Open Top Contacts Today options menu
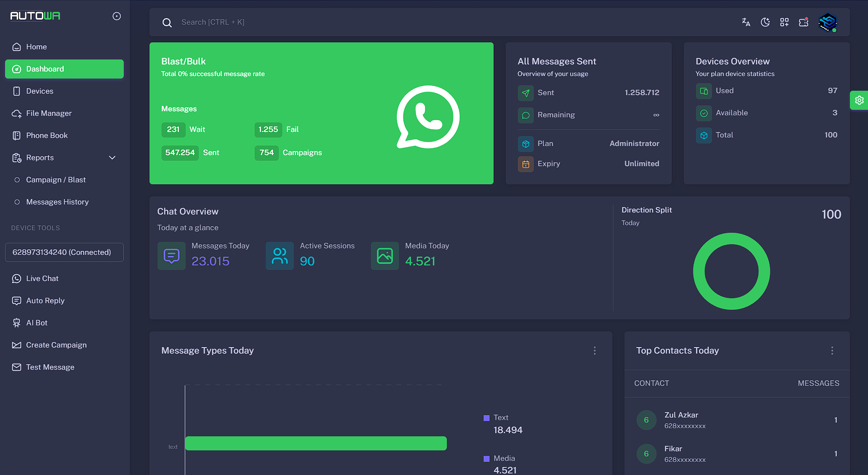868x475 pixels. (x=832, y=351)
